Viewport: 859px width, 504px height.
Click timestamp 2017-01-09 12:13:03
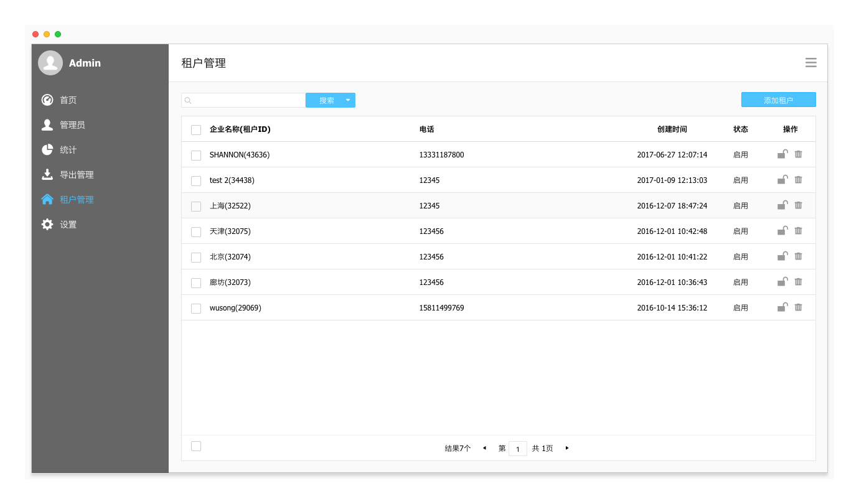[672, 180]
